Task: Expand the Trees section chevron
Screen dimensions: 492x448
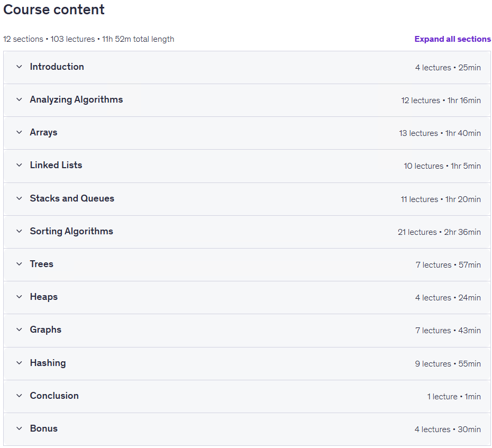Action: (19, 264)
